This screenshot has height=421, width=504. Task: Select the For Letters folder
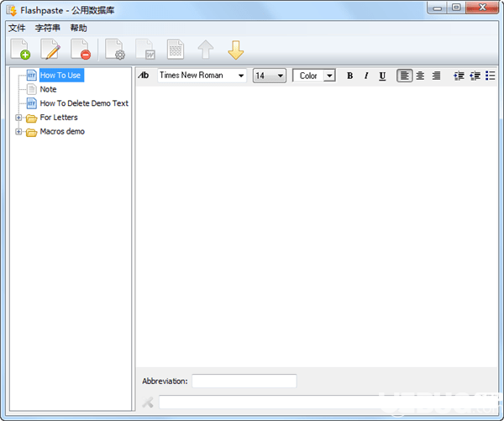(x=59, y=118)
